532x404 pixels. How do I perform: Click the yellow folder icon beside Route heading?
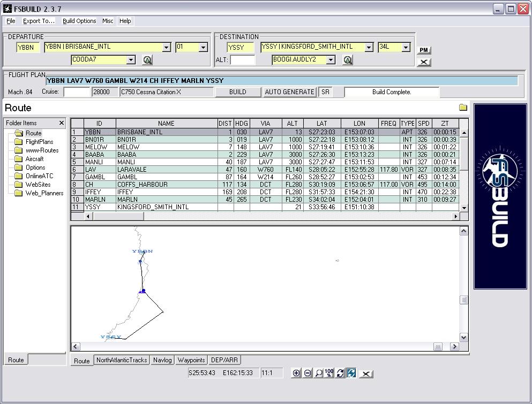463,108
